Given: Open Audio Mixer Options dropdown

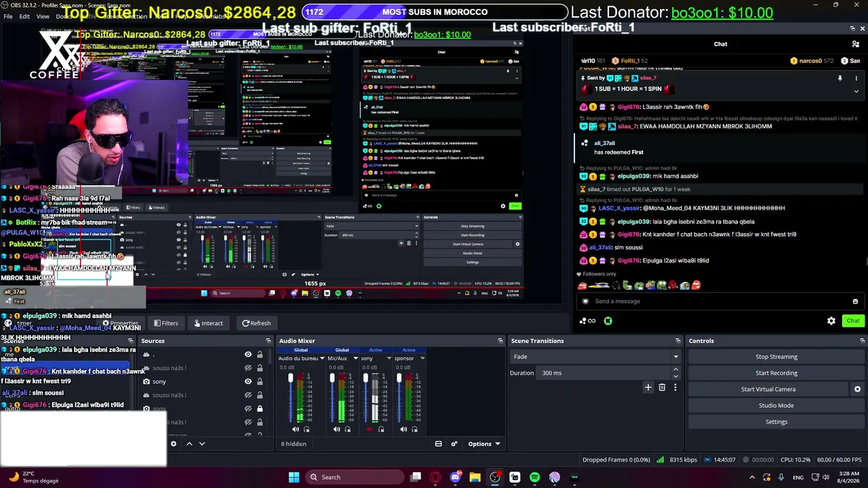Looking at the screenshot, I should [x=484, y=444].
